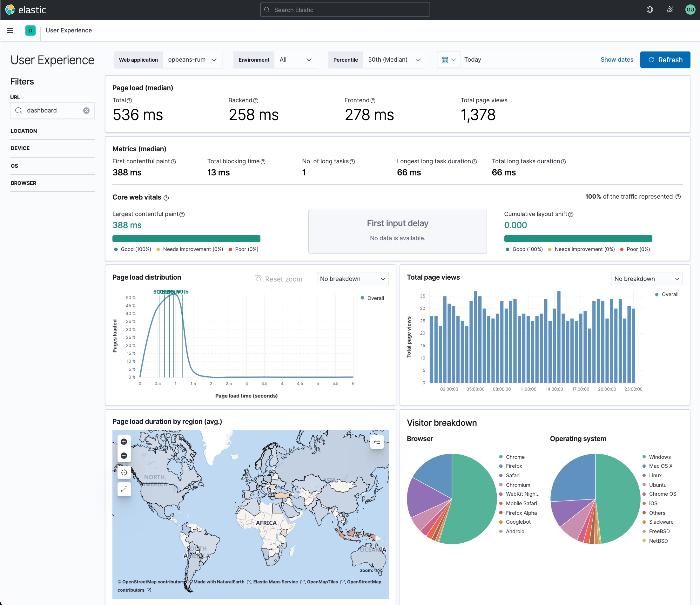Click the Refresh button
This screenshot has width=700, height=605.
[665, 60]
